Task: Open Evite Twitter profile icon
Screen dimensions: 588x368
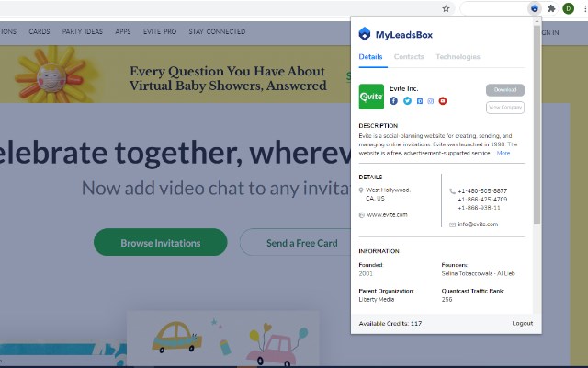Action: [407, 101]
